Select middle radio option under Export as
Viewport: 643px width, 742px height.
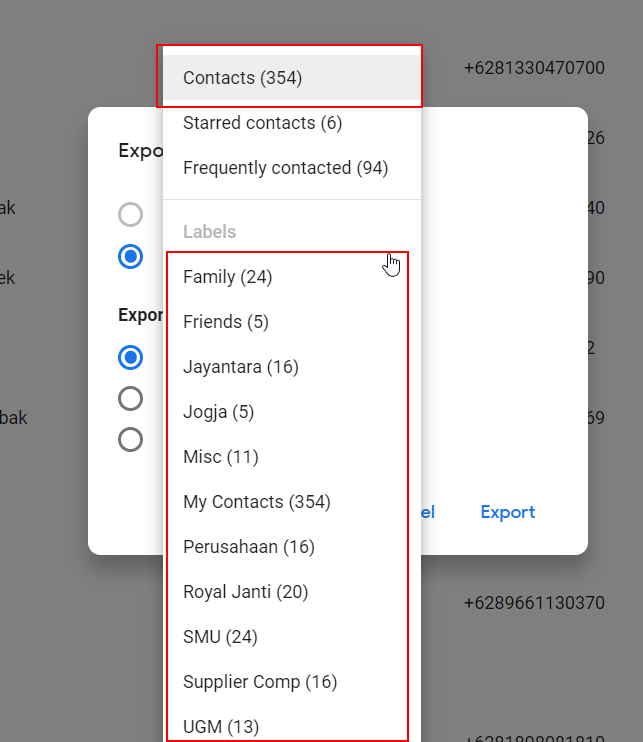click(x=130, y=399)
